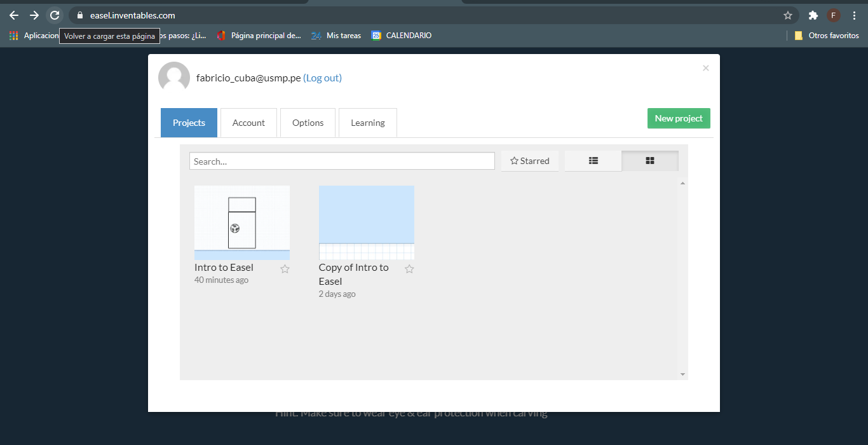
Task: Click the project Search field
Action: (342, 161)
